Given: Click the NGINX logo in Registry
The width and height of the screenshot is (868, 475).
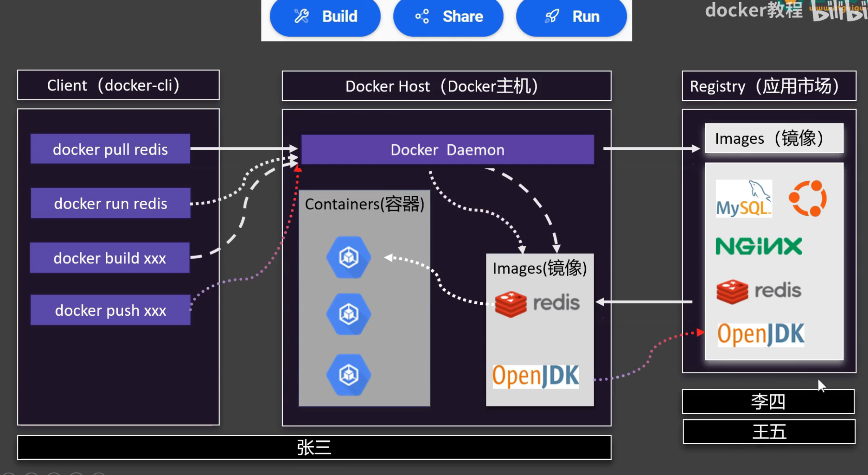Looking at the screenshot, I should point(759,246).
